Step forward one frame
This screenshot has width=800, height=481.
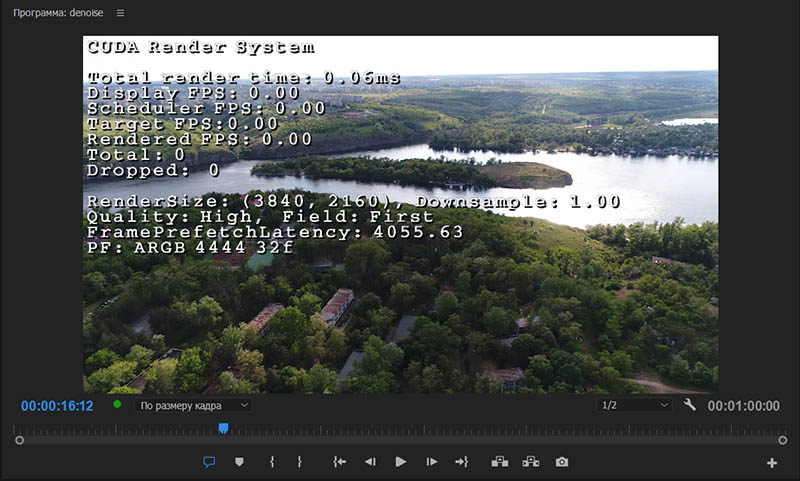432,462
